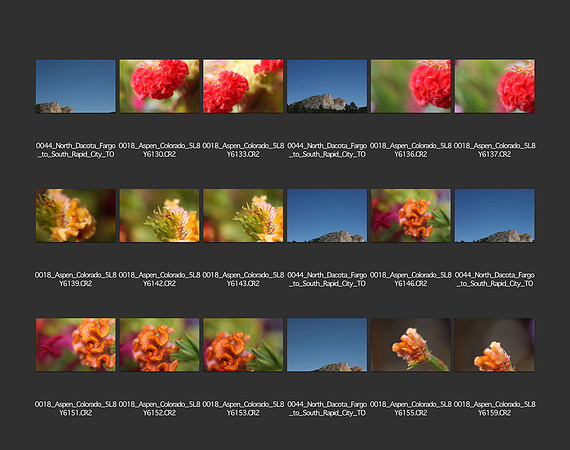570x450 pixels.
Task: Open thumbnail for Y6136.CR2 red flower
Action: pyautogui.click(x=411, y=86)
